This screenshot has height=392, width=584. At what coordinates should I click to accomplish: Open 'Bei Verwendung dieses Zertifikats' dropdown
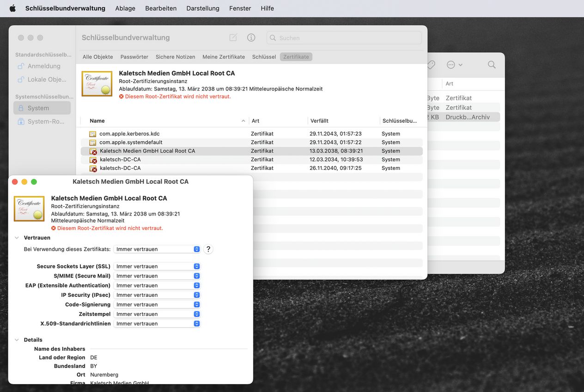[157, 249]
